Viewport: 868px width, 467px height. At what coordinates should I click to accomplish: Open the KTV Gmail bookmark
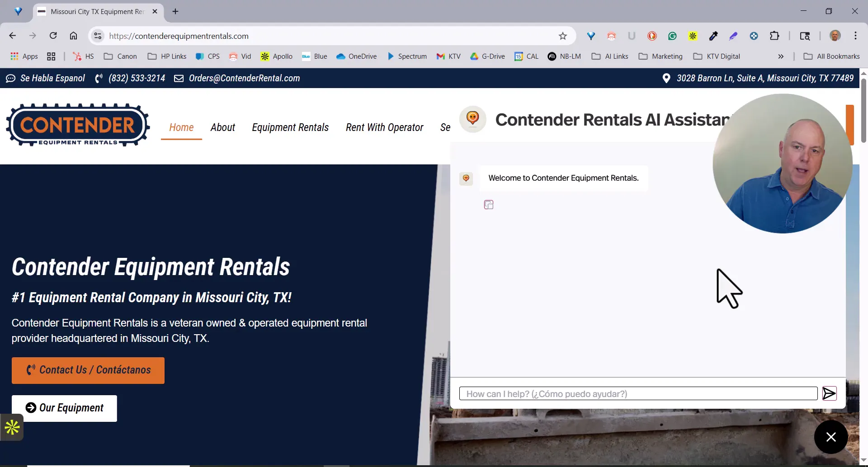tap(448, 56)
